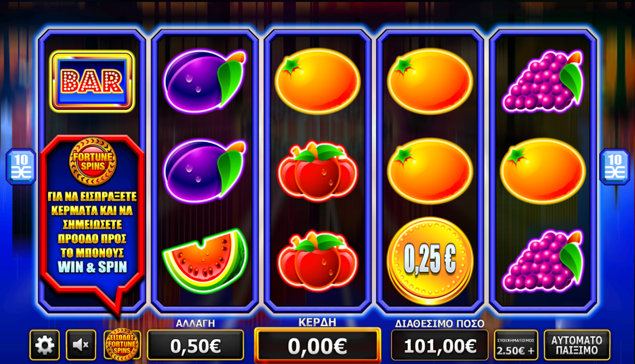
Task: Open the settings gear icon
Action: (x=45, y=345)
